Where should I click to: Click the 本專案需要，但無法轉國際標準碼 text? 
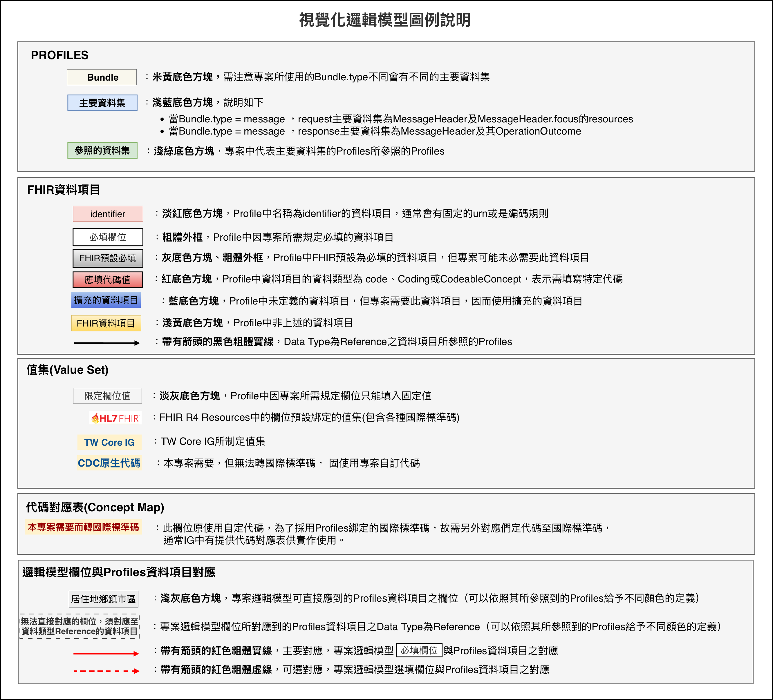coord(288,463)
